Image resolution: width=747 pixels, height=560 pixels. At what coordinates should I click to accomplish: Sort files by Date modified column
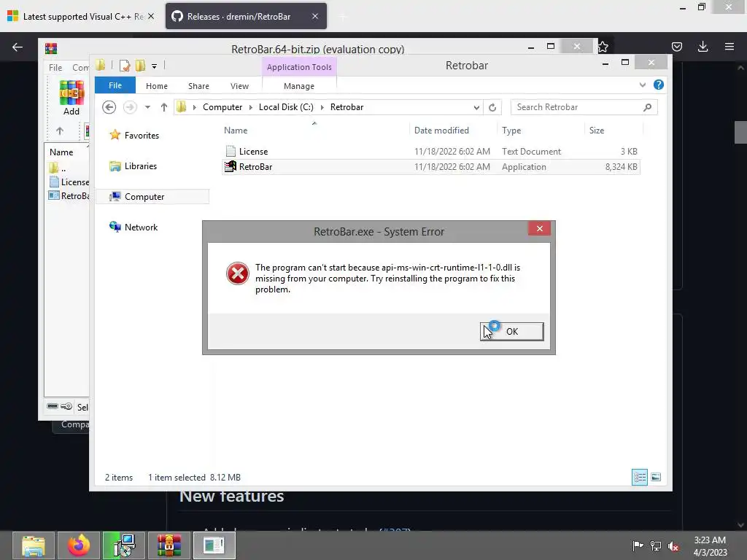(453, 131)
